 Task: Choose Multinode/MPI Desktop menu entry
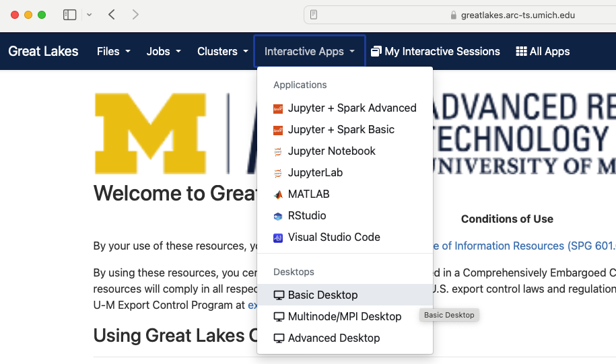344,317
